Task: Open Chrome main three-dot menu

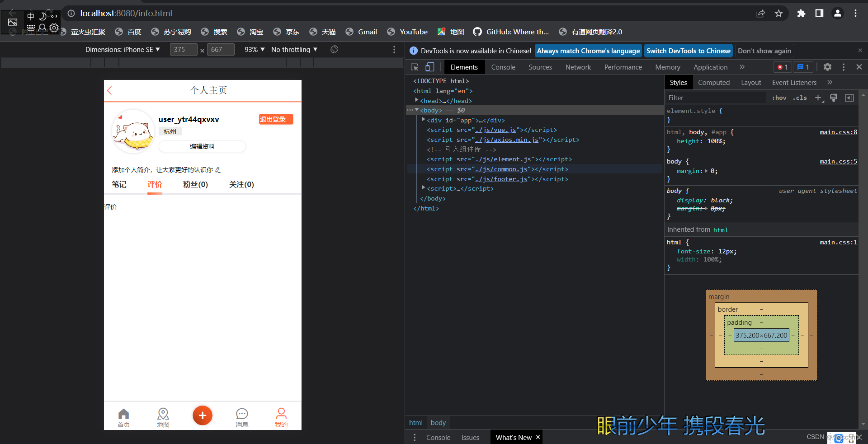Action: (x=855, y=14)
